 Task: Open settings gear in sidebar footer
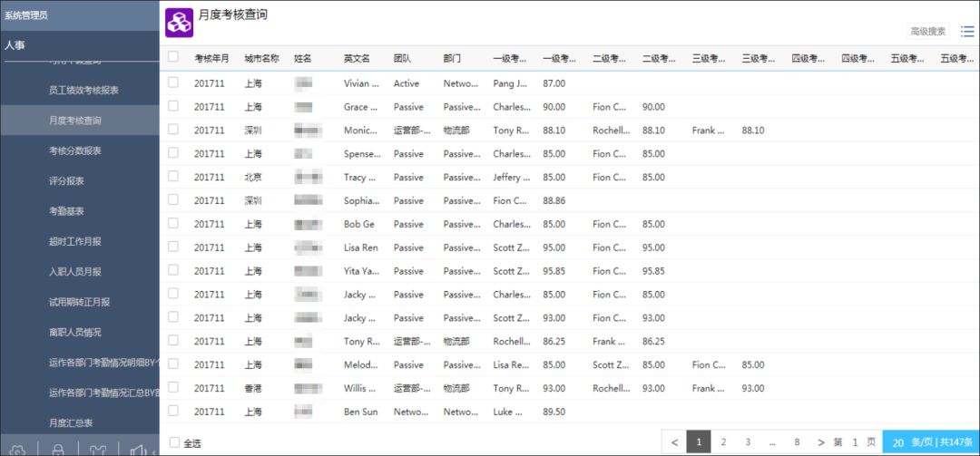tap(17, 450)
